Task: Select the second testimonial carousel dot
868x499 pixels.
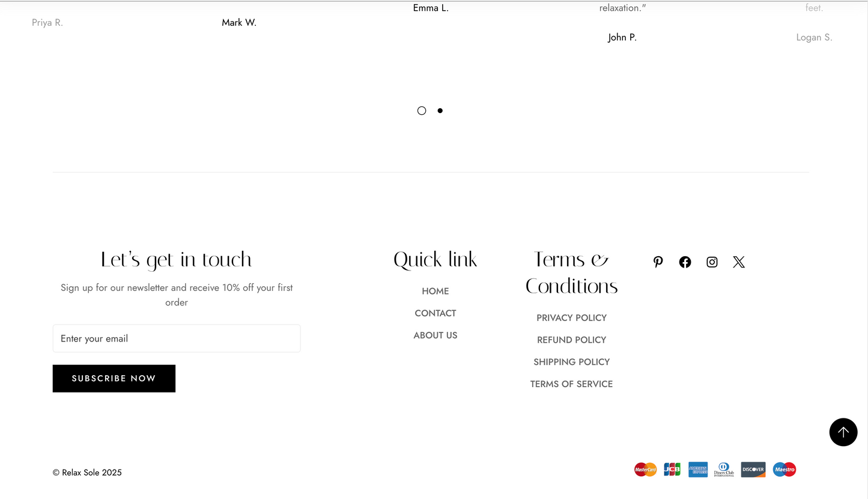Action: [x=440, y=111]
